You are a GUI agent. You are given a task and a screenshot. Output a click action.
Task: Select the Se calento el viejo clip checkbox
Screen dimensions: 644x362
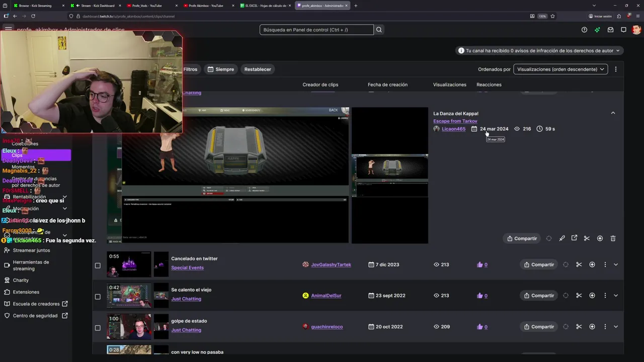(98, 297)
